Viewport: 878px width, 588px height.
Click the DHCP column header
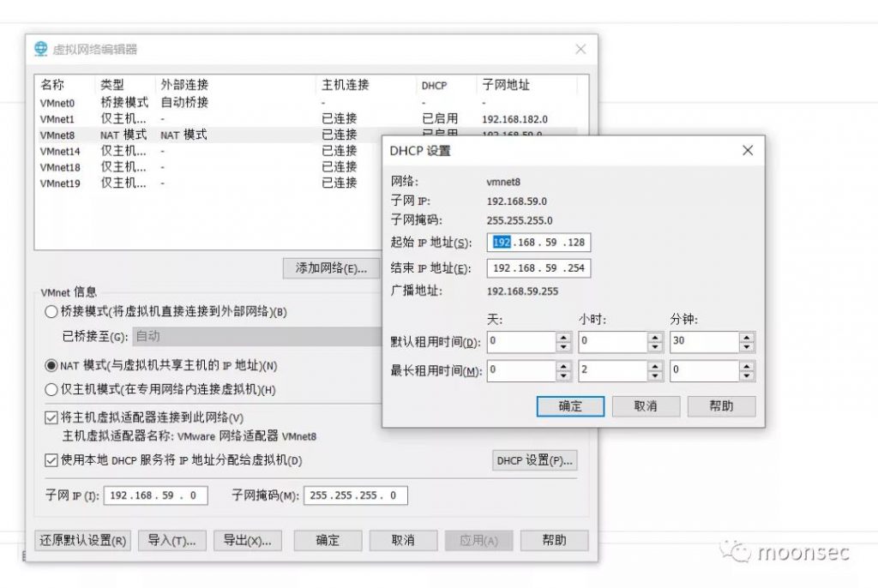click(446, 85)
